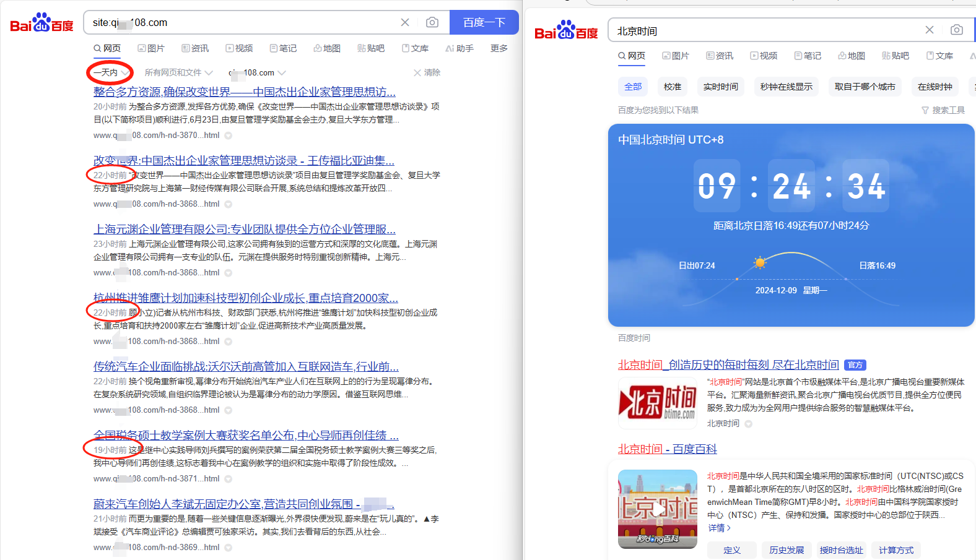Viewport: 976px width, 560px height.
Task: Open 搜索工具 filter options
Action: (x=943, y=110)
